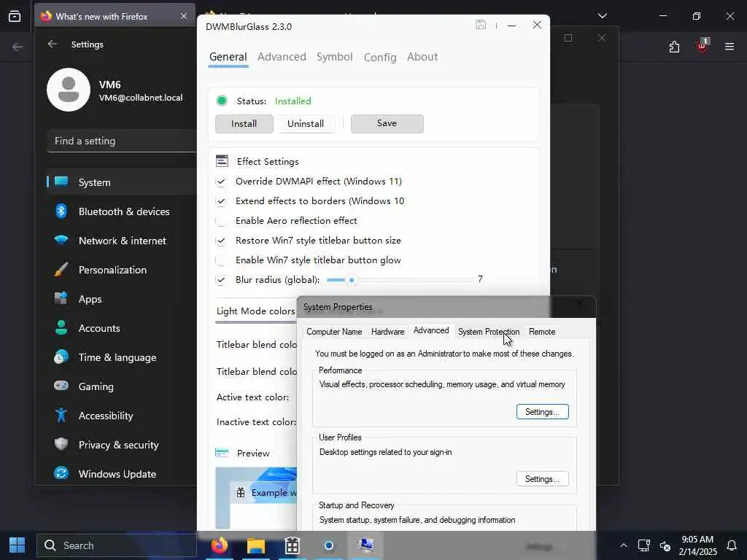Toggle the Blur radius (global) checkbox

[x=220, y=280]
